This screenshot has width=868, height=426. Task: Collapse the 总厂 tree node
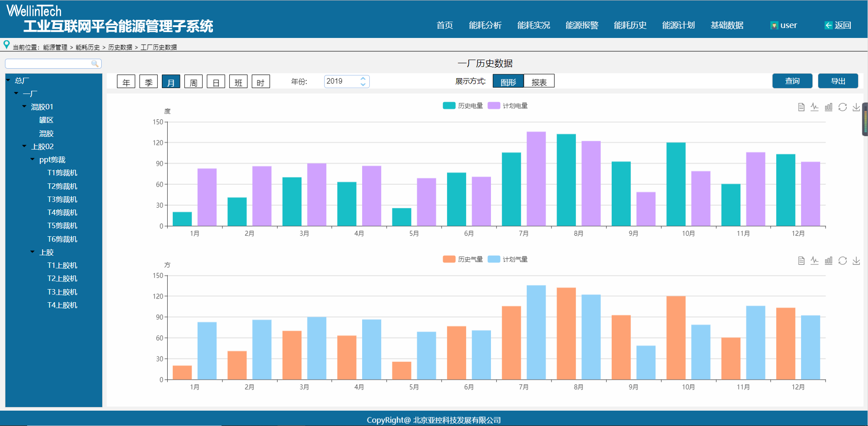8,80
